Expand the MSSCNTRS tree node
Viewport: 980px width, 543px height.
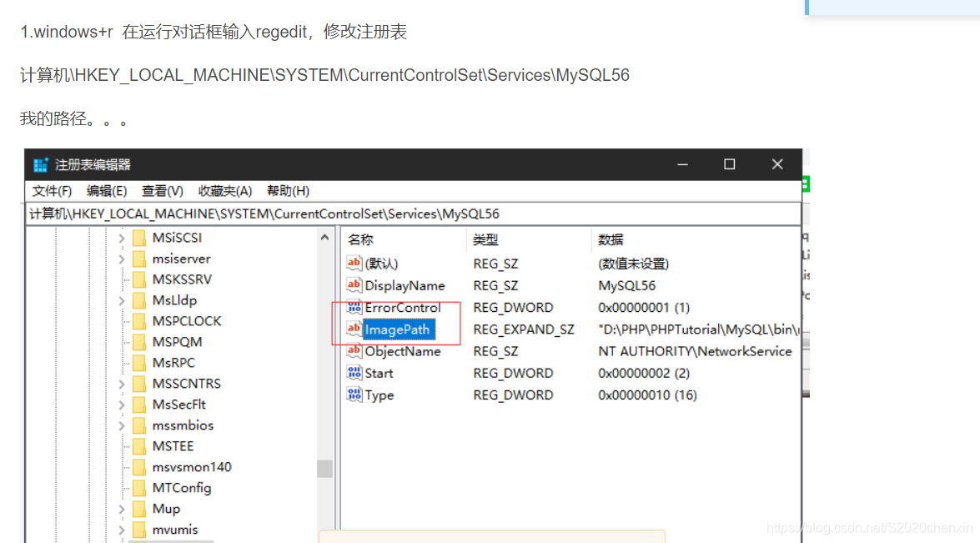coord(122,384)
